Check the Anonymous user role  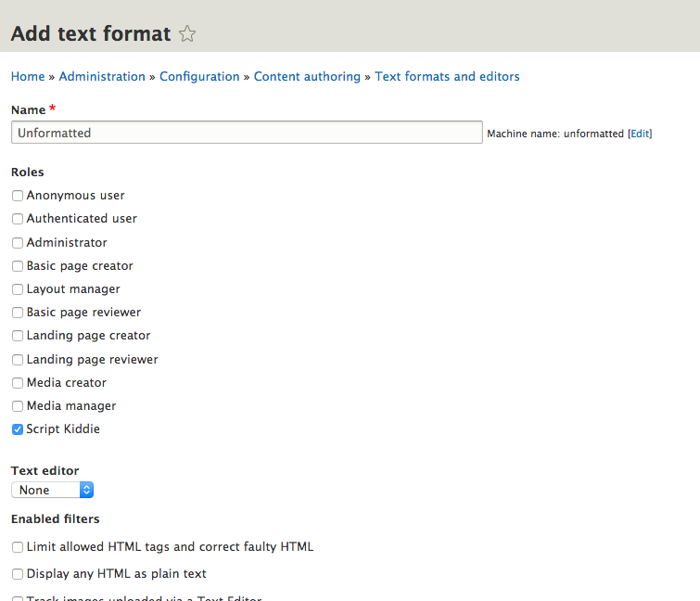pyautogui.click(x=18, y=196)
